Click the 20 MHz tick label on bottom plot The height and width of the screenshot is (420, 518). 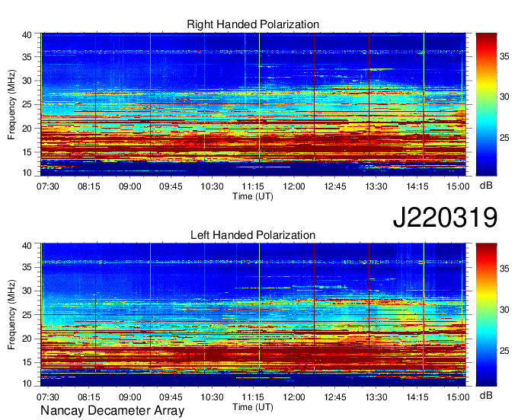click(x=27, y=339)
